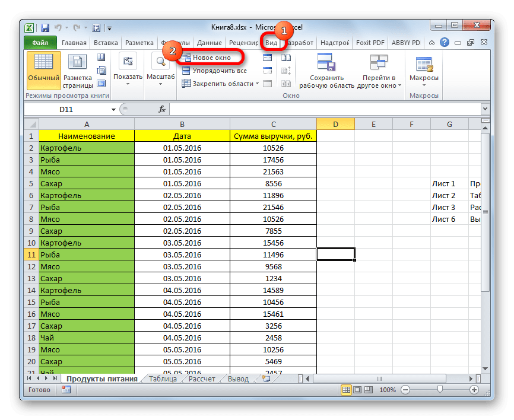
Task: Click the Name Box showing D11
Action: 66,109
